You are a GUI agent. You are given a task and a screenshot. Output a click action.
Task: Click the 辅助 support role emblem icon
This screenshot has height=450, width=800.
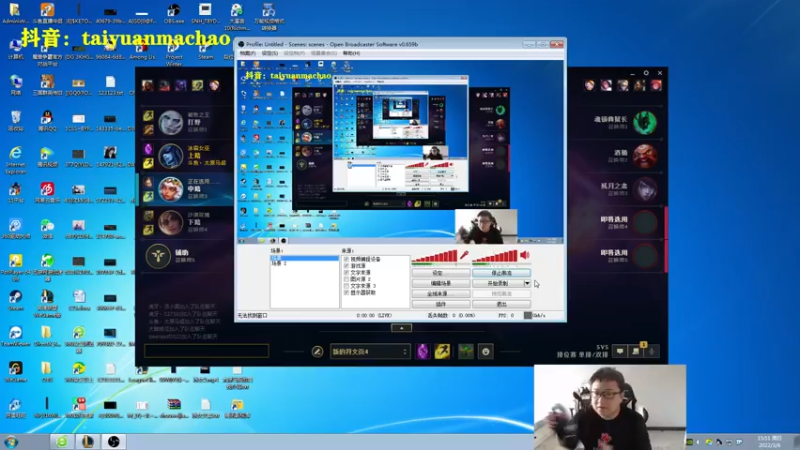pyautogui.click(x=158, y=256)
